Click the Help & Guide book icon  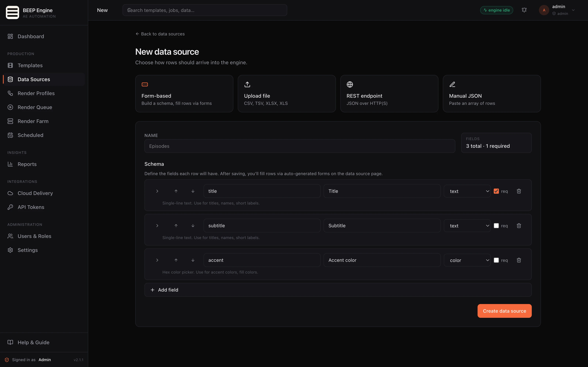tap(10, 342)
